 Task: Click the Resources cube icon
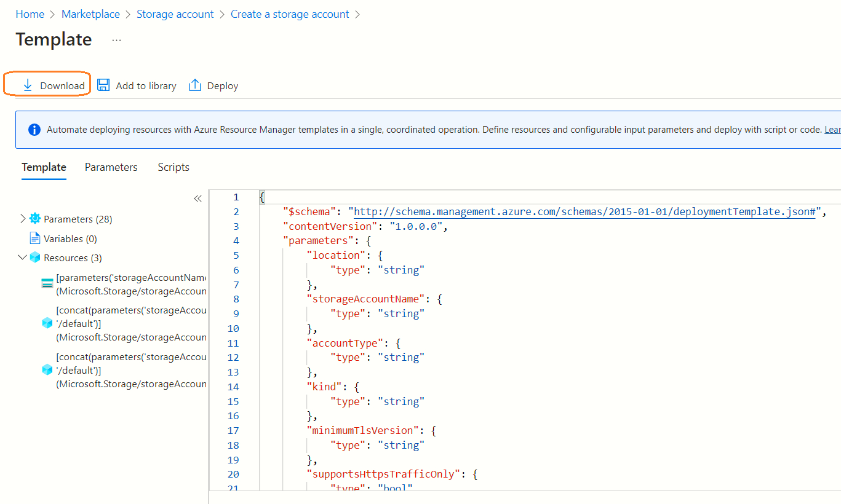point(35,258)
